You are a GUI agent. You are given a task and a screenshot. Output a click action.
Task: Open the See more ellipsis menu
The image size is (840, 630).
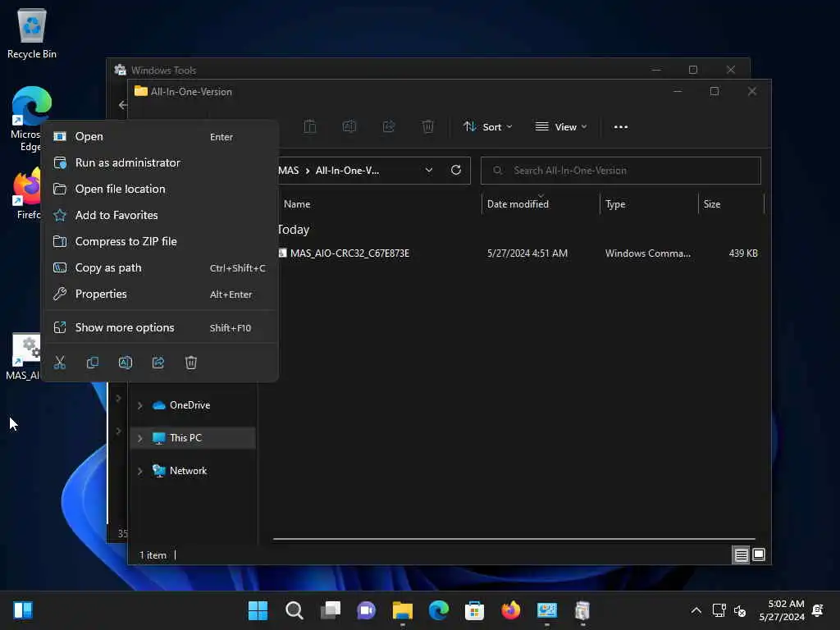click(x=620, y=127)
